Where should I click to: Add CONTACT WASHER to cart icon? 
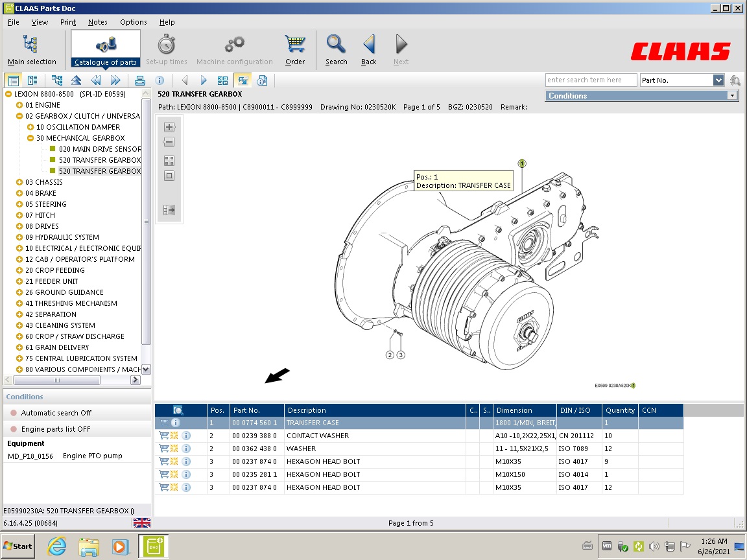(x=164, y=436)
